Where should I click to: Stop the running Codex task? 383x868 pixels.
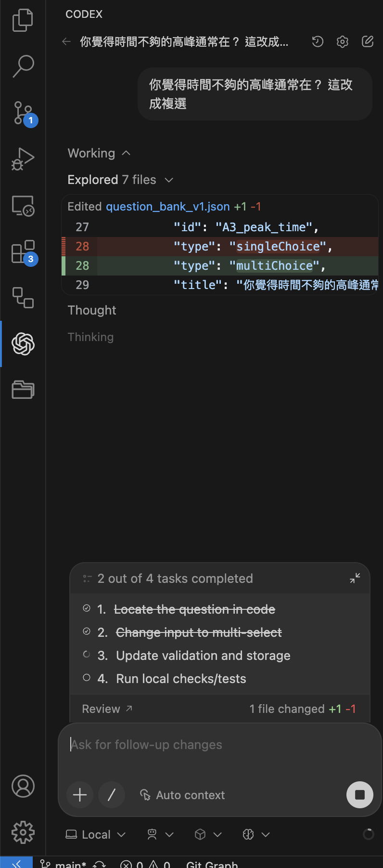(x=359, y=795)
